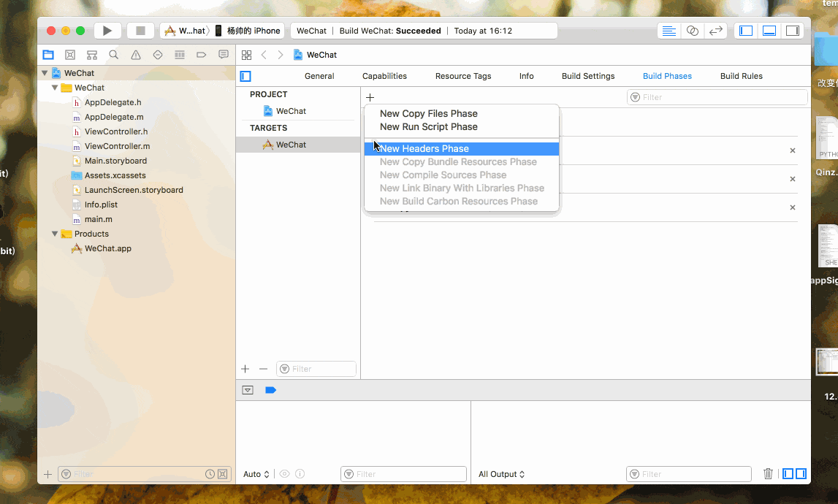This screenshot has height=504, width=838.
Task: Stop the running task with Stop button
Action: [x=140, y=31]
